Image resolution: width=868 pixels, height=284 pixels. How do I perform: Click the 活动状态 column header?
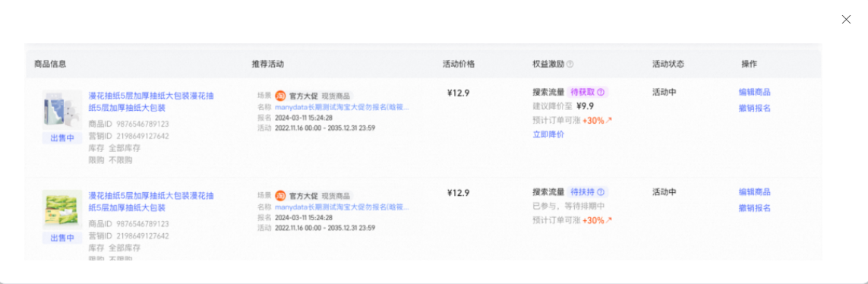(x=668, y=64)
